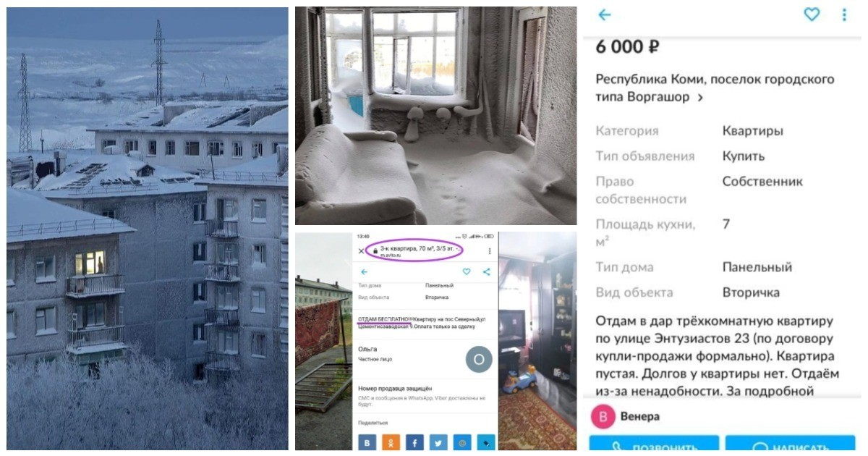The width and height of the screenshot is (868, 456).
Task: Open seller Ольга's round avatar
Action: point(479,360)
